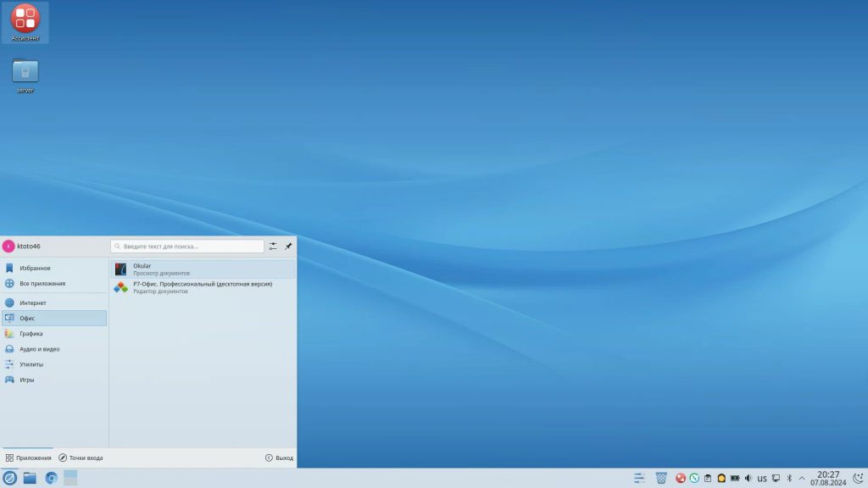Open the server folder on desktop
This screenshot has width=868, height=488.
pos(25,75)
